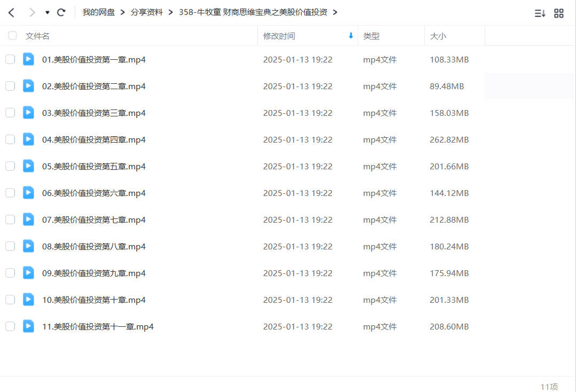Switch to grid view icon
Screen dimensions: 576x392
(559, 13)
